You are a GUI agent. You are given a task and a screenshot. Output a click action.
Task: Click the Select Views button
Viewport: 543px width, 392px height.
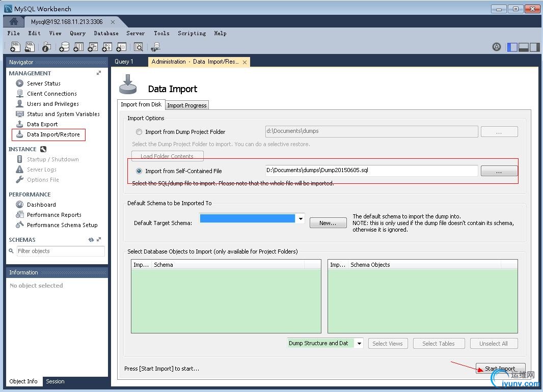coord(388,344)
